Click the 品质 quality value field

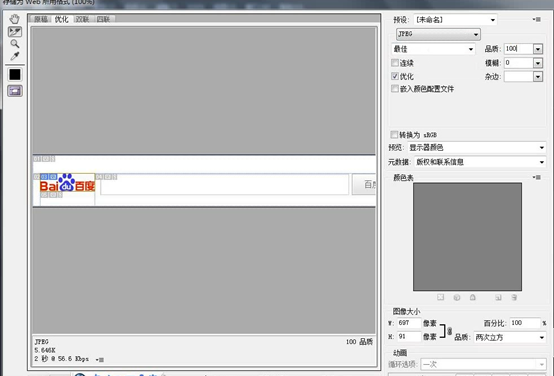coord(518,49)
